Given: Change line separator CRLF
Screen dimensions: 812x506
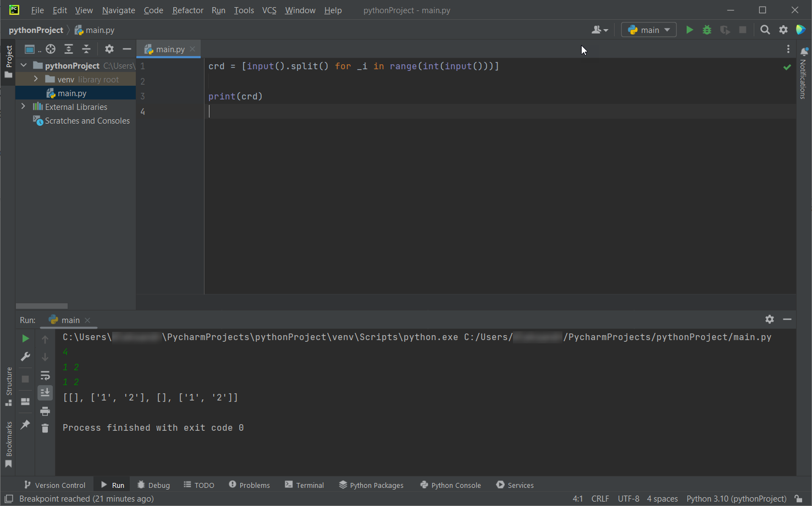Looking at the screenshot, I should [600, 499].
